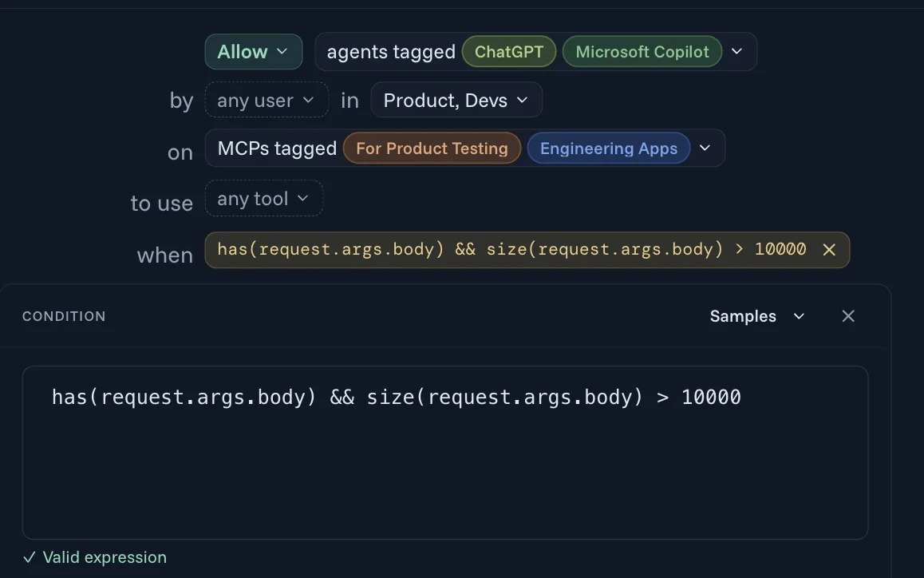The width and height of the screenshot is (924, 578).
Task: Open the any user dropdown
Action: (x=267, y=100)
